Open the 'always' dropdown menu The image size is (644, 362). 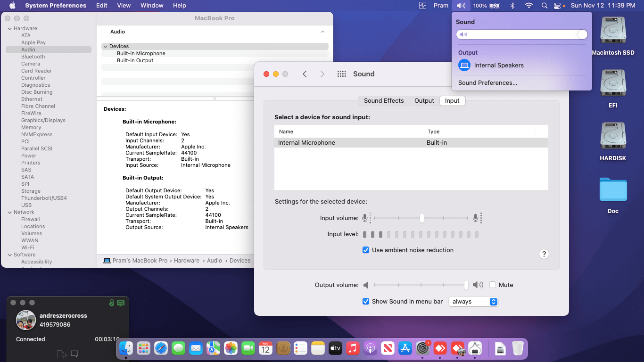(x=473, y=302)
